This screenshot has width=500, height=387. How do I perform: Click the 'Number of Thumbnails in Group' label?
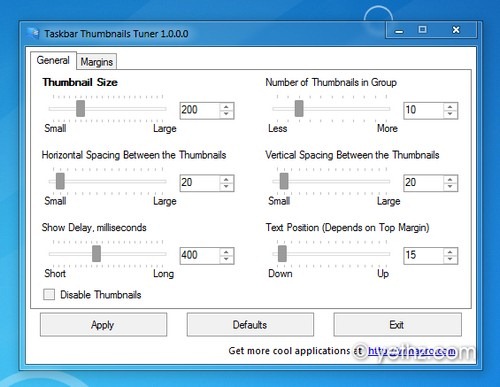pos(331,82)
